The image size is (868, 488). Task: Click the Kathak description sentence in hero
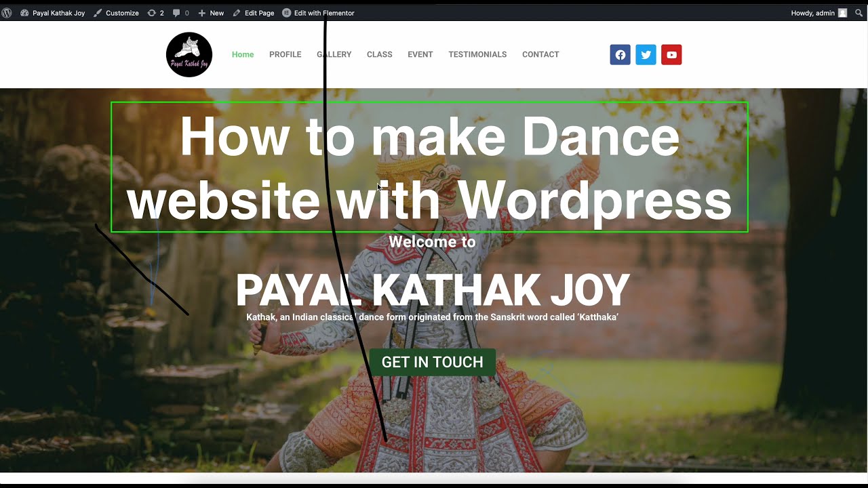pos(433,317)
